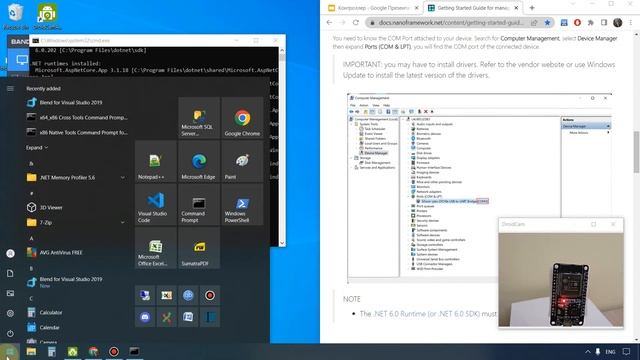The image size is (640, 360).
Task: Click the ENG language indicator
Action: coord(610,352)
